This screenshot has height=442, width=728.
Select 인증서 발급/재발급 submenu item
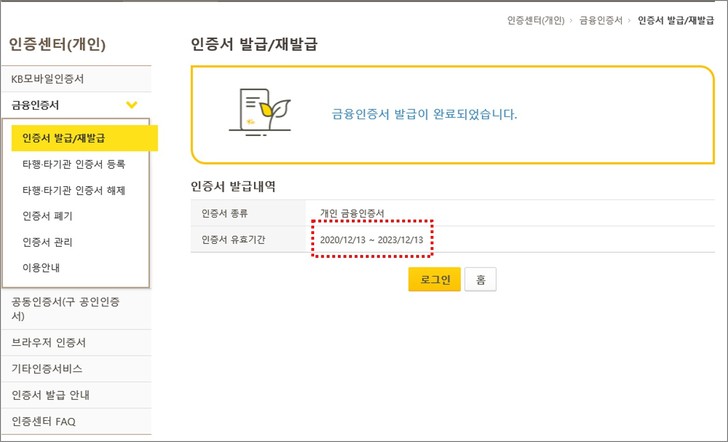pyautogui.click(x=84, y=138)
